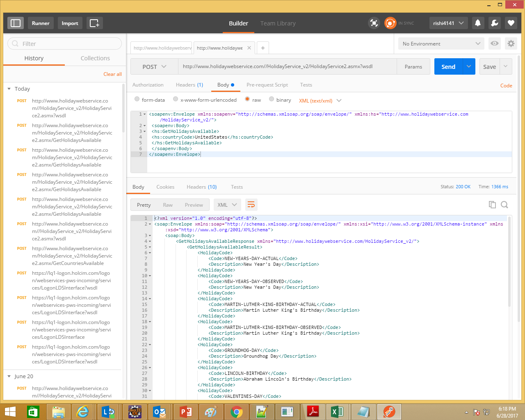This screenshot has height=420, width=525.
Task: Open the response Headers (10) tab
Action: tap(201, 187)
